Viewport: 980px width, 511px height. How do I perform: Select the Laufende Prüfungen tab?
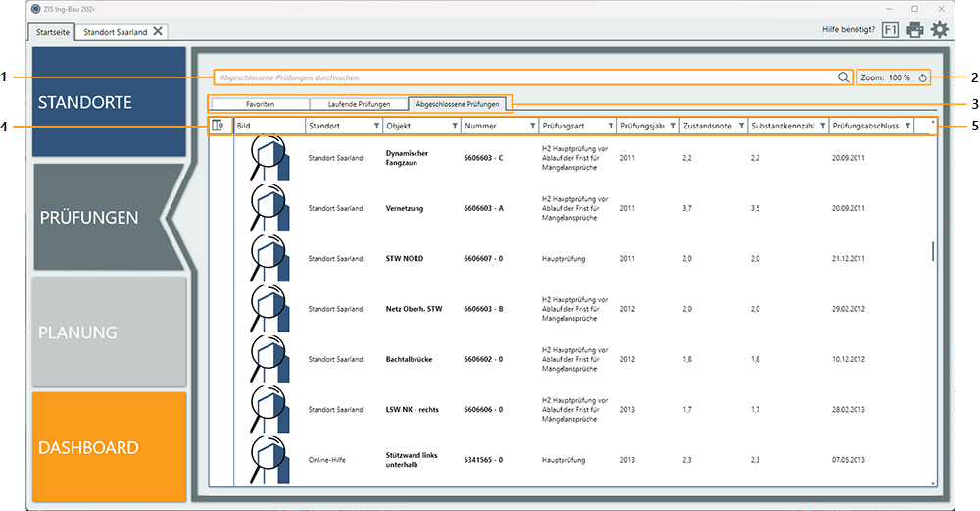tap(358, 103)
